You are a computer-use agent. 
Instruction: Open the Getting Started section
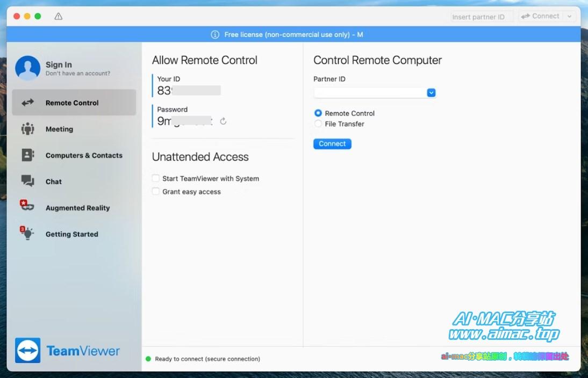74,234
